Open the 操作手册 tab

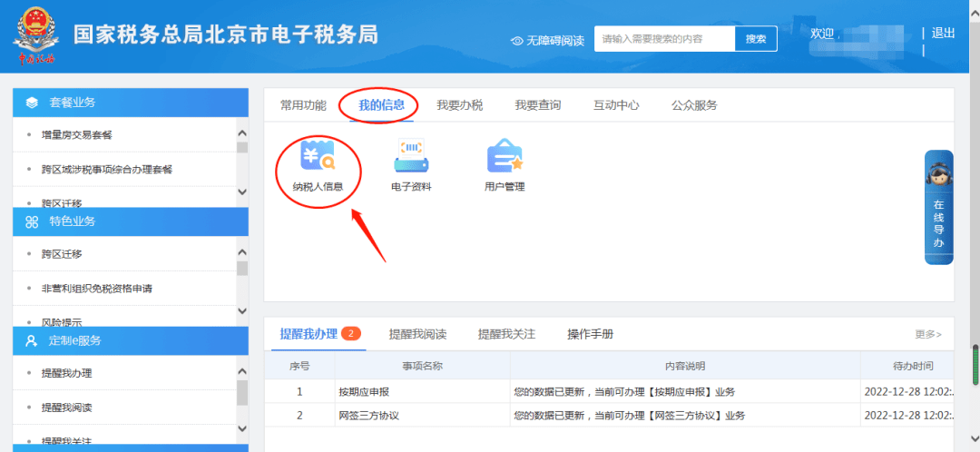click(x=590, y=334)
